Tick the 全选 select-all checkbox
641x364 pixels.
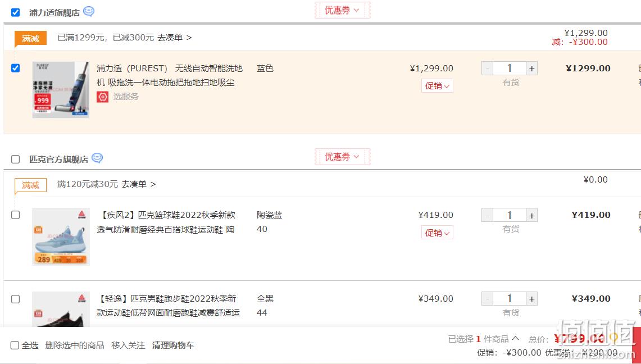[x=15, y=345]
